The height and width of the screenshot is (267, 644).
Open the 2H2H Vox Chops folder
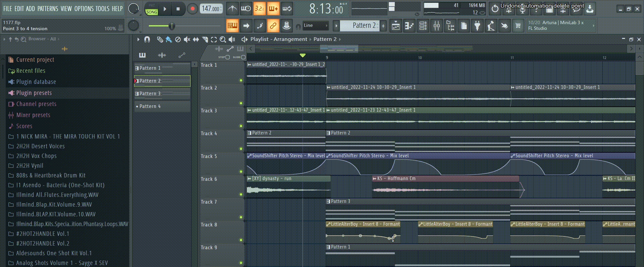36,156
